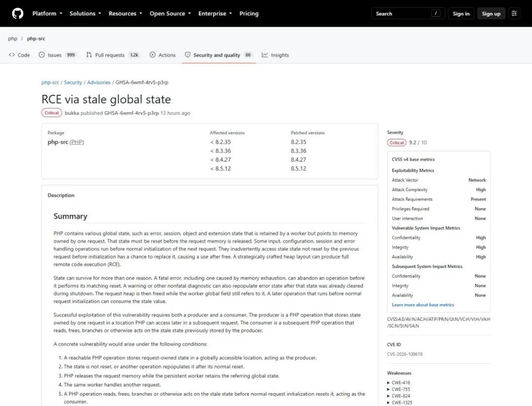Open author bukka's profile link

[x=72, y=113]
